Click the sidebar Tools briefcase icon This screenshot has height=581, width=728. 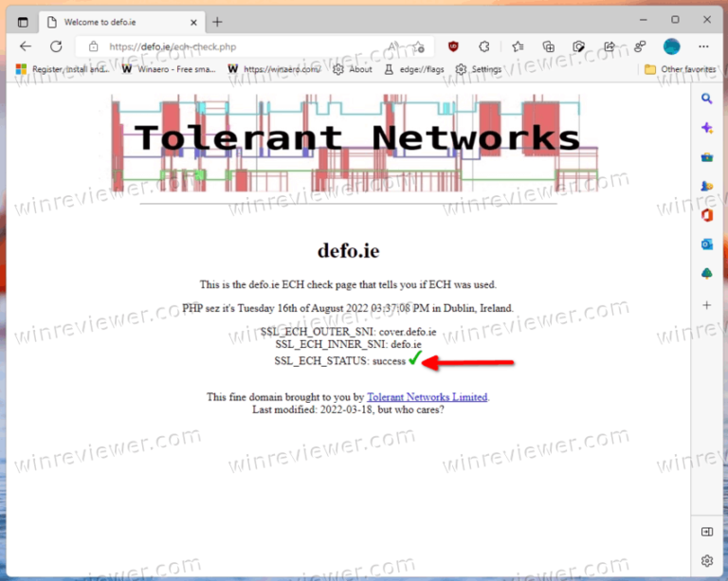tap(707, 157)
